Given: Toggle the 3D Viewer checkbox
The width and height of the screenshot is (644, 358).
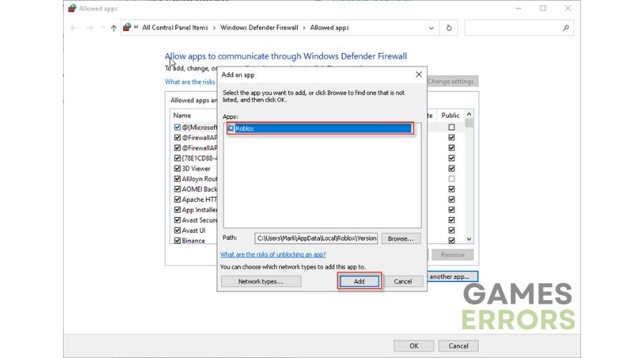Looking at the screenshot, I should tap(177, 168).
